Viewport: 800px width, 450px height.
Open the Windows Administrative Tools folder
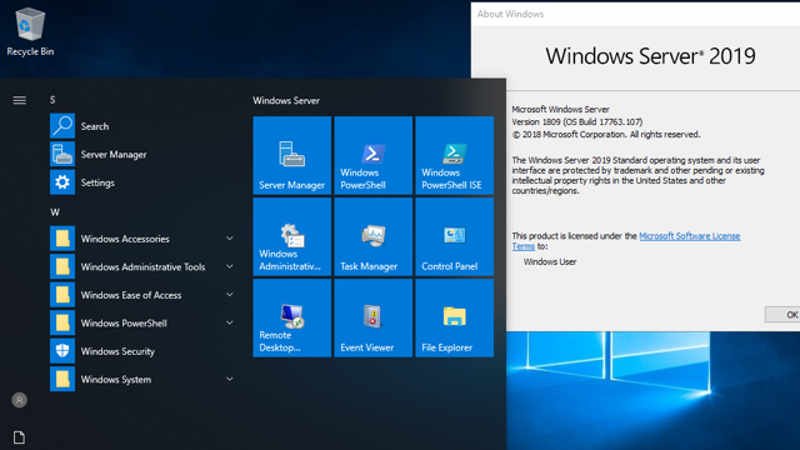(141, 267)
